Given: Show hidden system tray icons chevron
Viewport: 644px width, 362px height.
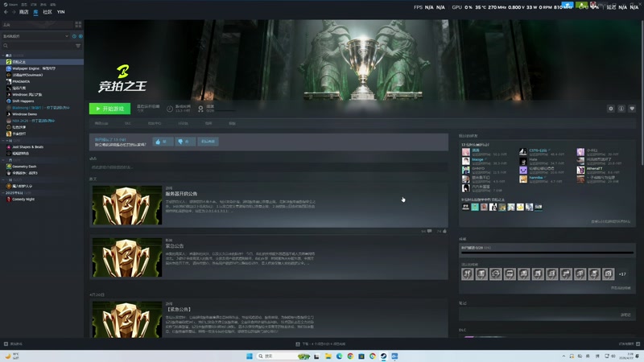Looking at the screenshot, I should [563, 356].
